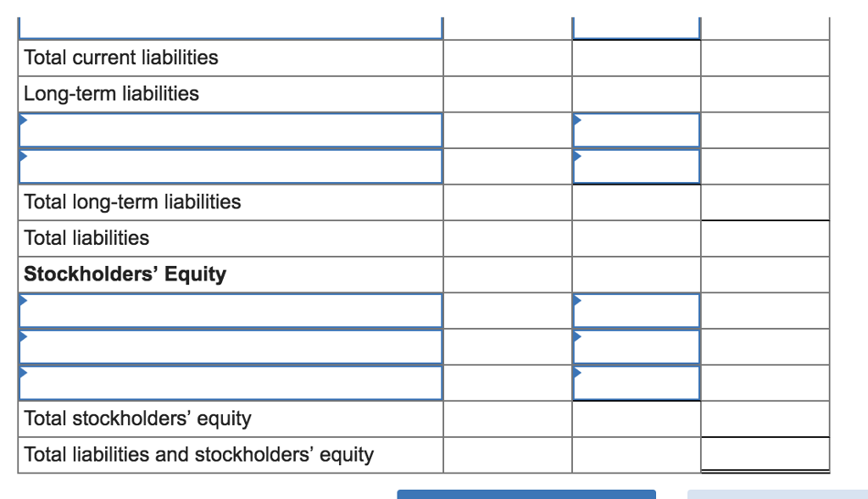Click the triangle marker on the top-right amount cell
The width and height of the screenshot is (868, 499).
pos(577,23)
